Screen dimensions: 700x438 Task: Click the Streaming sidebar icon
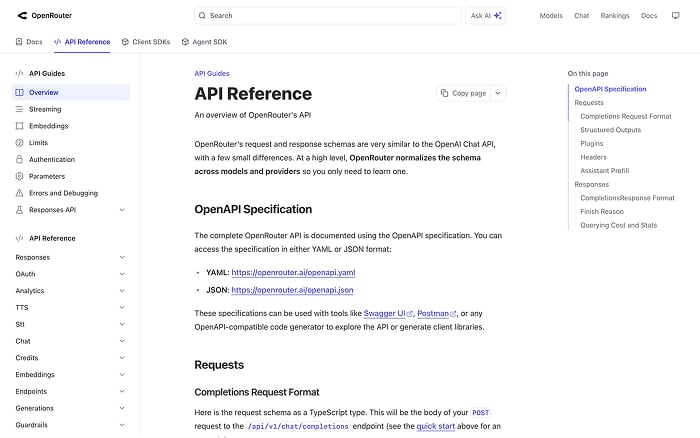point(19,109)
